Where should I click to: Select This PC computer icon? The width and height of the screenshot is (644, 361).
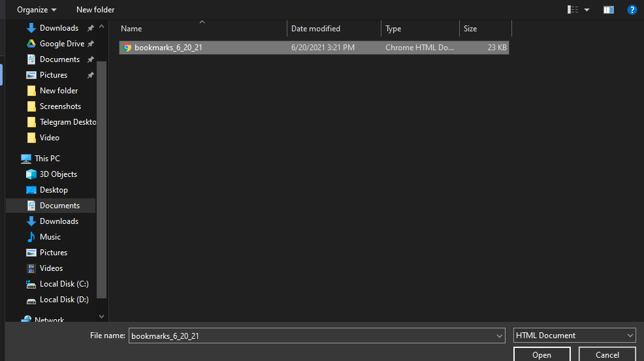coord(26,159)
